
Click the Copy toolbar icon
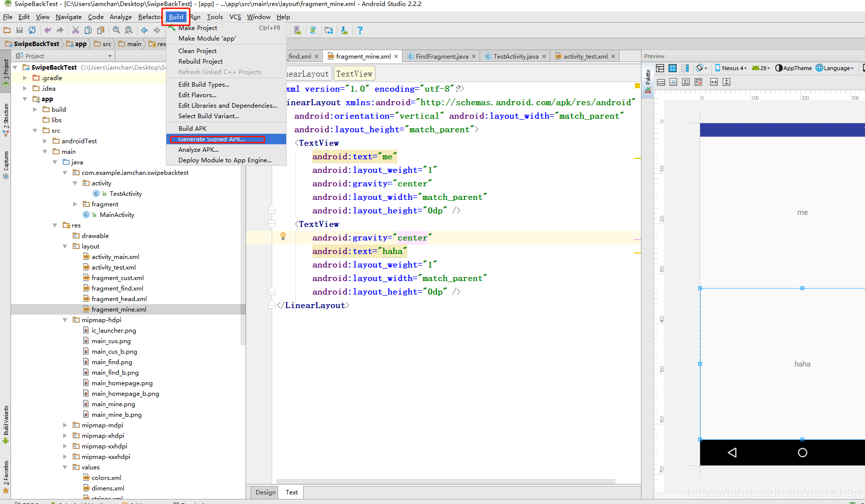click(88, 30)
